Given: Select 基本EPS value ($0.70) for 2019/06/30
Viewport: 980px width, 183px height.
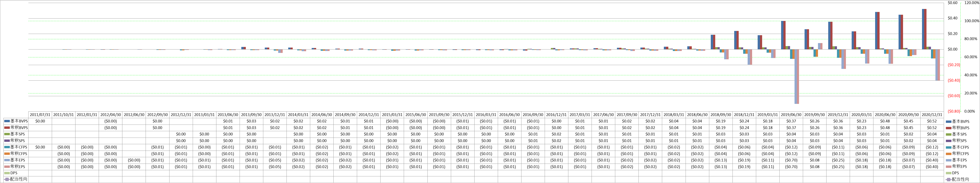Looking at the screenshot, I should click(791, 160).
